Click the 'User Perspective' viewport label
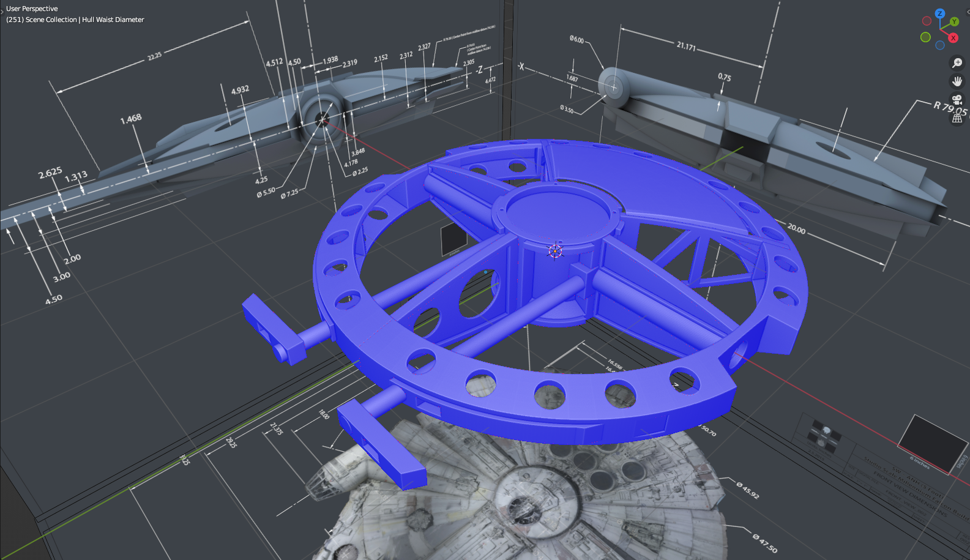Screen dimensions: 970x560 (x=32, y=9)
